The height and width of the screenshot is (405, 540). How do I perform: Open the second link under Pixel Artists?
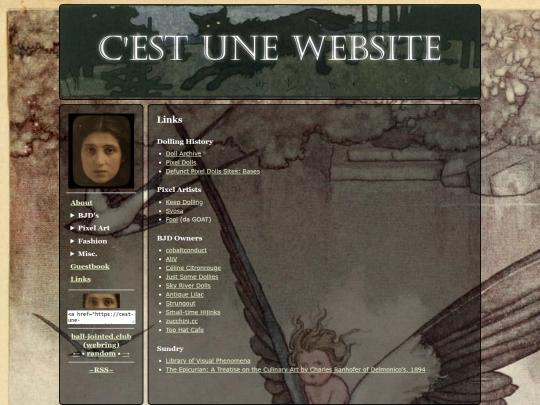coord(174,211)
